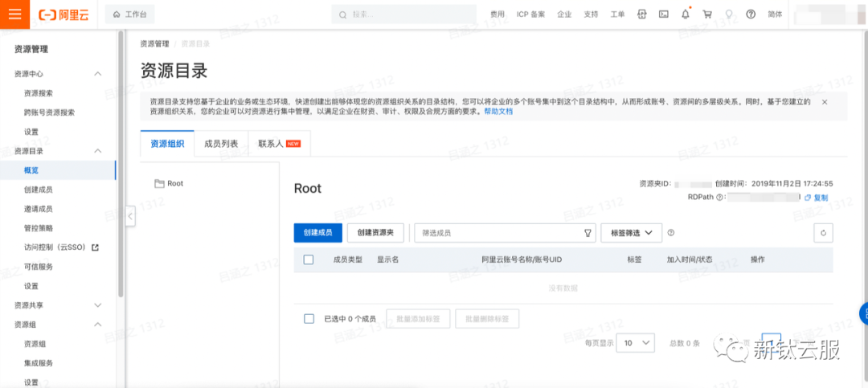
Task: Open the 标签筛选 dropdown
Action: [x=632, y=233]
